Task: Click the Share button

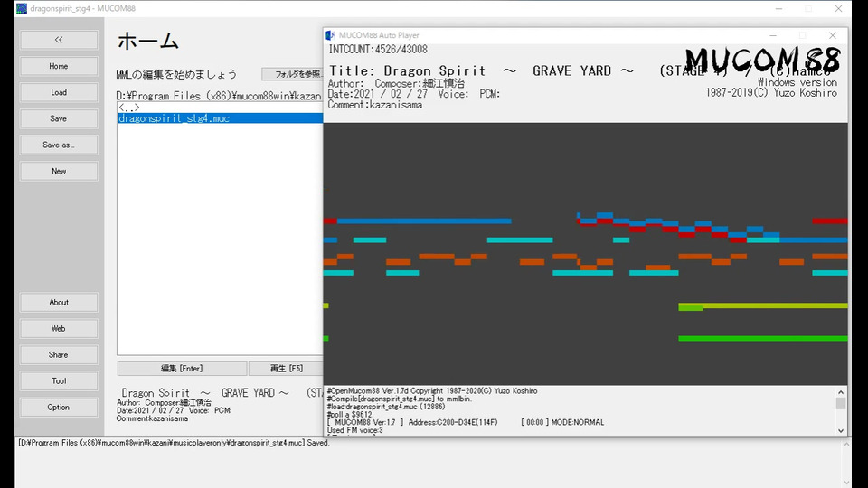Action: tap(59, 354)
